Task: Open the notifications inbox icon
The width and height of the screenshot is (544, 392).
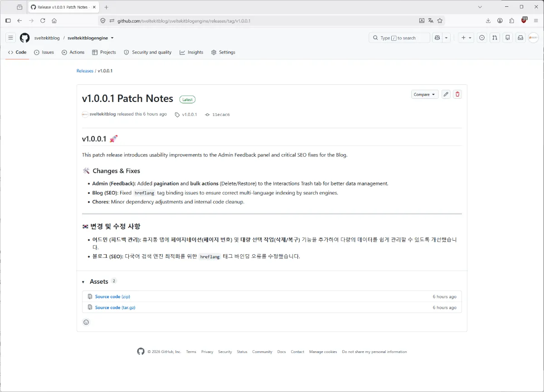Action: coord(520,38)
